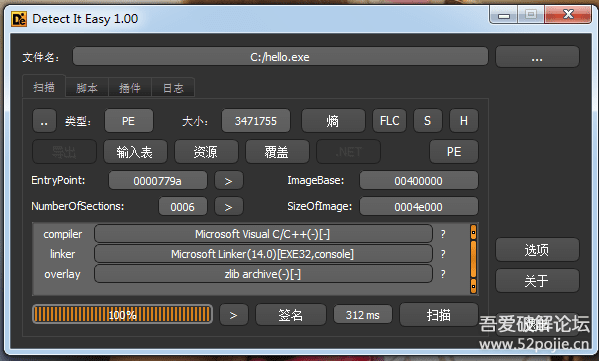Click the PE button in the second row
The width and height of the screenshot is (599, 361).
[454, 152]
